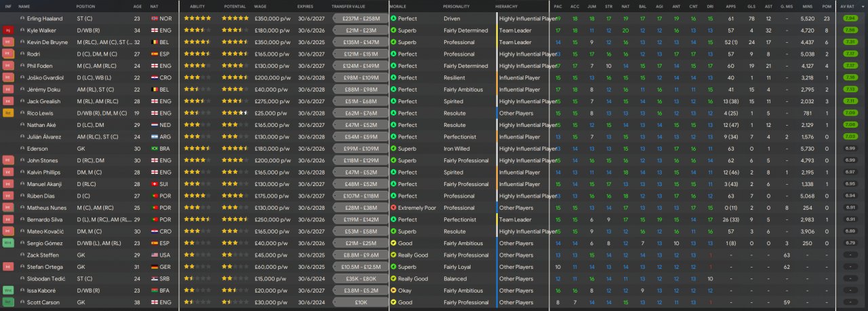The width and height of the screenshot is (868, 311).
Task: Click John Stones' £200,000 p/w wage
Action: (272, 160)
